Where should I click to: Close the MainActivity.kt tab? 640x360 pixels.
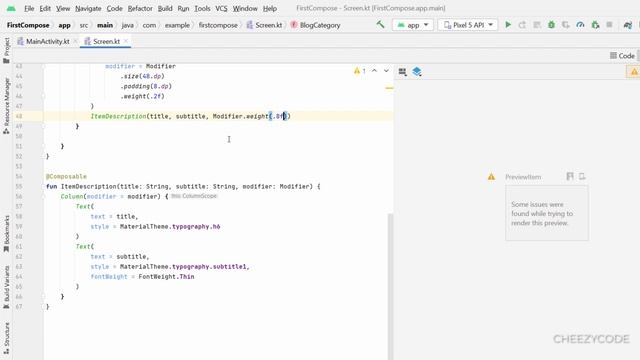pos(76,41)
